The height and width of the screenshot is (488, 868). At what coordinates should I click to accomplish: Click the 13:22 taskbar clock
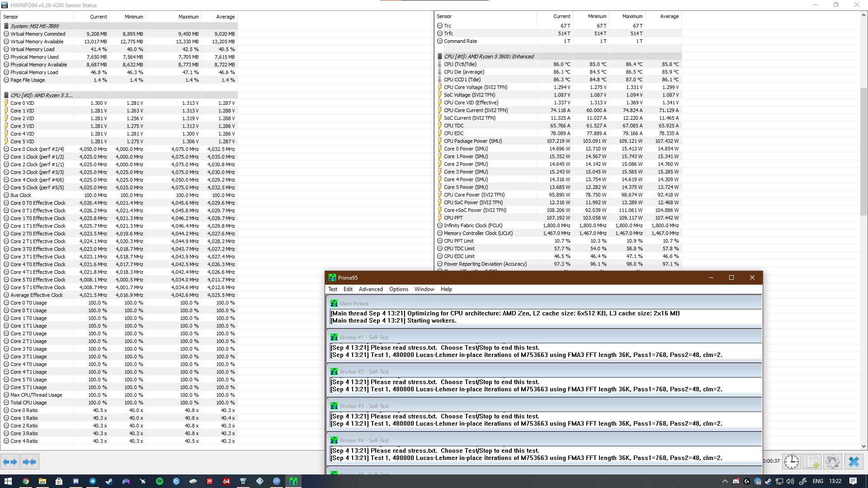(835, 481)
